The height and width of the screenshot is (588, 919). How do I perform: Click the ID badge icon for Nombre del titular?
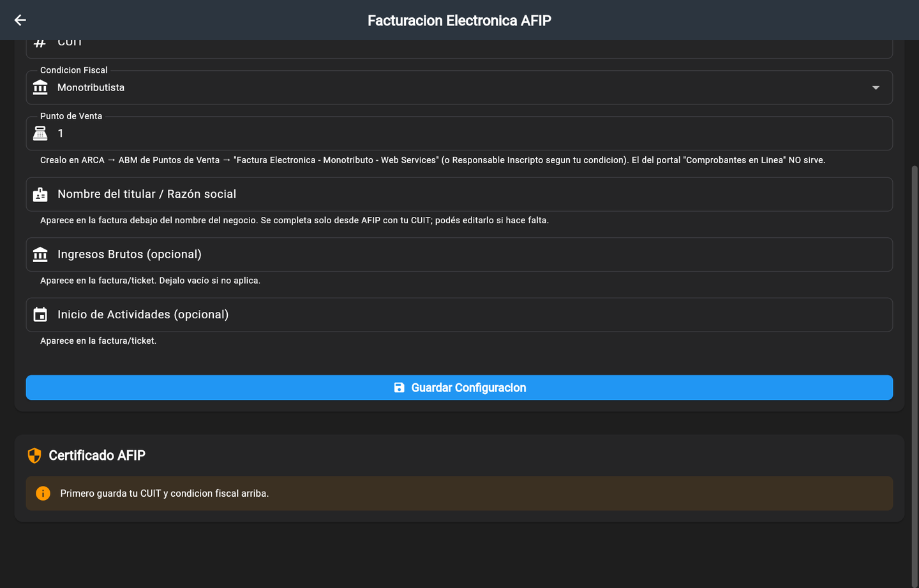pos(40,195)
